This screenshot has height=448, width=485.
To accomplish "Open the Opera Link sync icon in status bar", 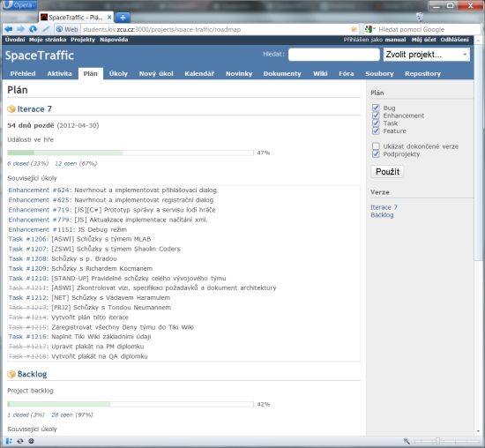I will [x=20, y=441].
